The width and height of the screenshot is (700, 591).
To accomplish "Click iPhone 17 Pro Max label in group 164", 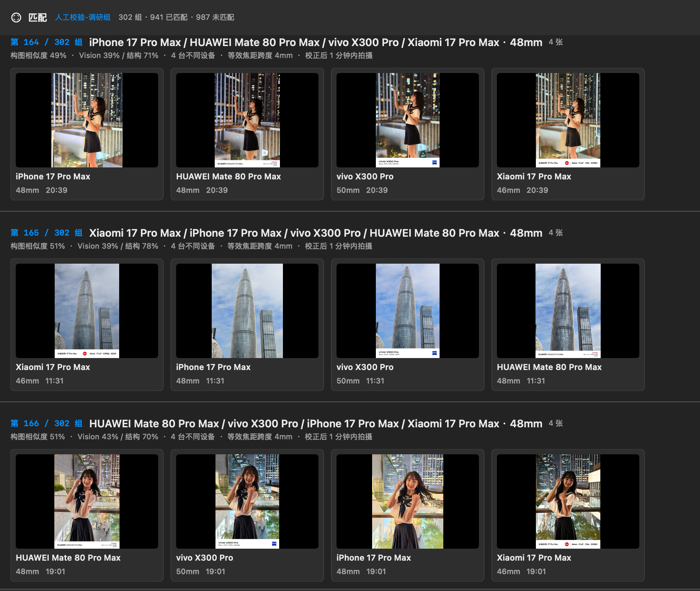I will [x=53, y=176].
